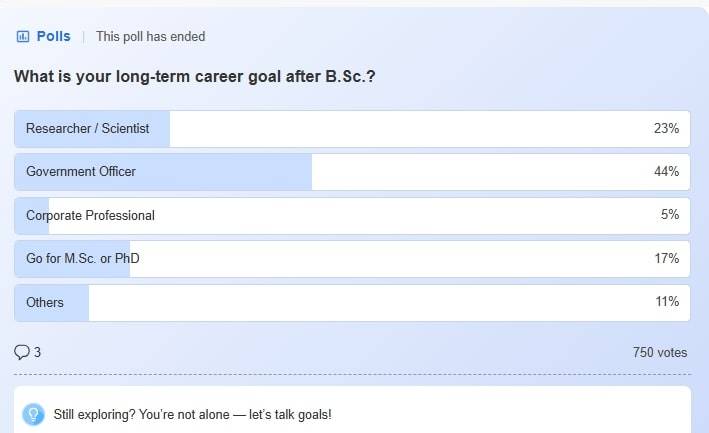The image size is (709, 433).
Task: Choose the Government Officer option label
Action: 81,172
